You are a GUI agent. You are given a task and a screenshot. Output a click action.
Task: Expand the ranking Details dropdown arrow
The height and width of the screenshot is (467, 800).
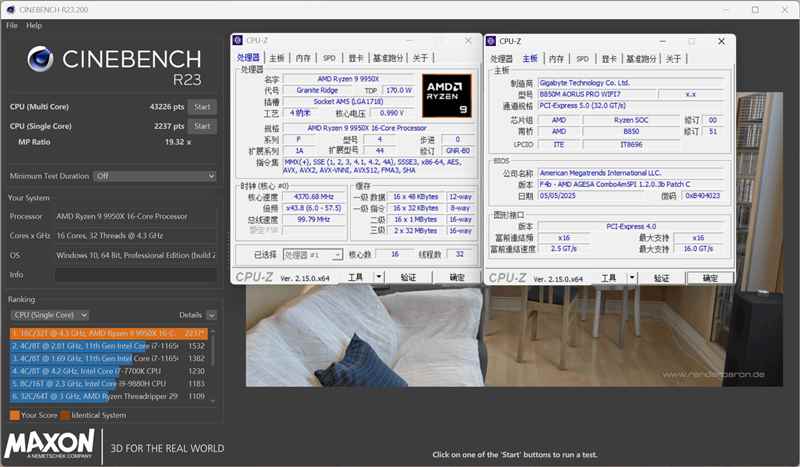tap(212, 315)
